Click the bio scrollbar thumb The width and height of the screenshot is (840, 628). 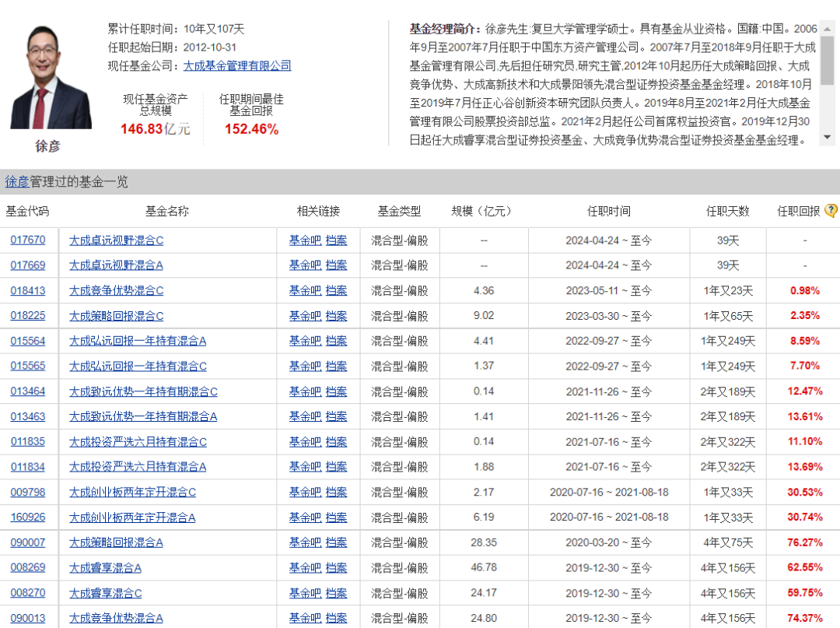point(827,61)
